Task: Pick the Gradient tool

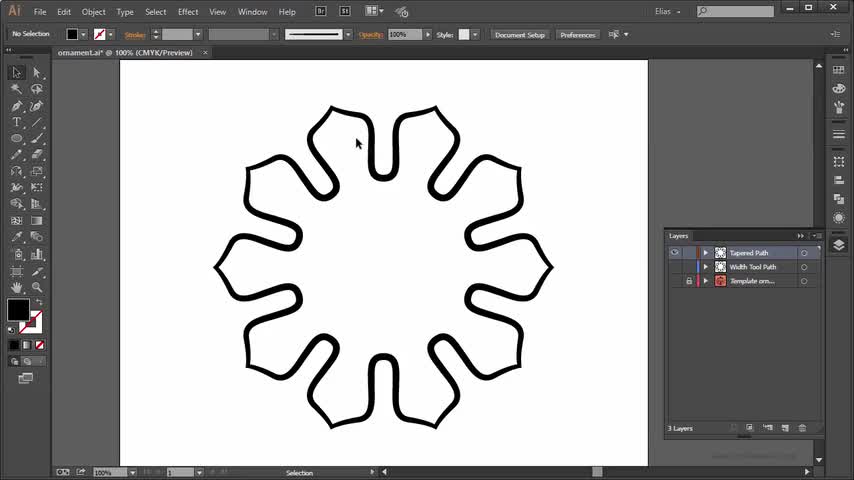Action: pos(36,221)
